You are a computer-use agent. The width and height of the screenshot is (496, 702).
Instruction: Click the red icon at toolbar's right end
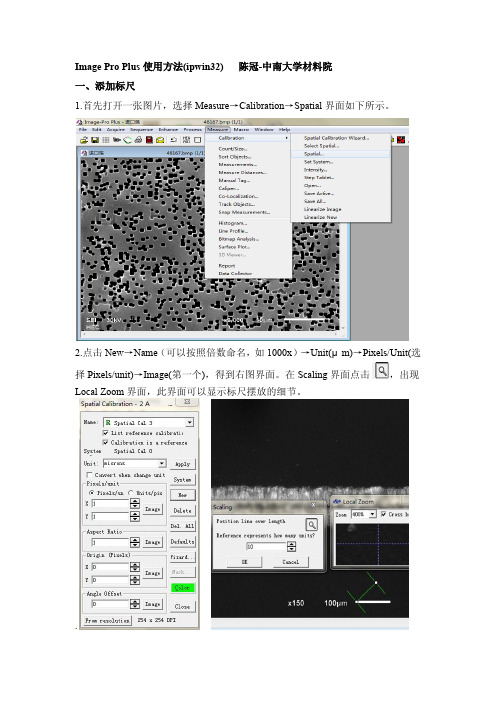401,140
